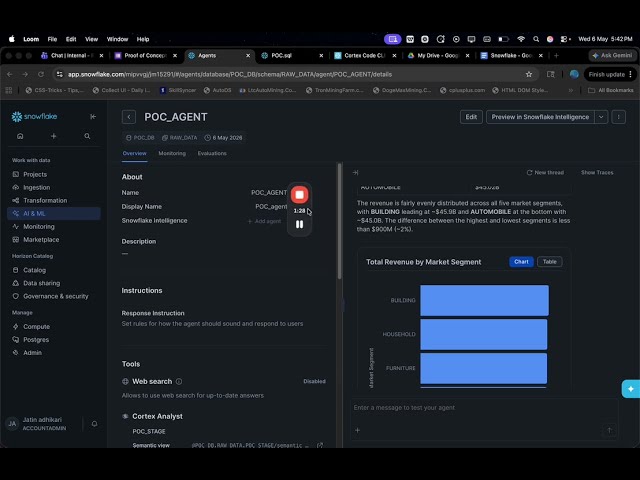Click the Finish update button
Image resolution: width=640 pixels, height=480 pixels.
[x=610, y=74]
